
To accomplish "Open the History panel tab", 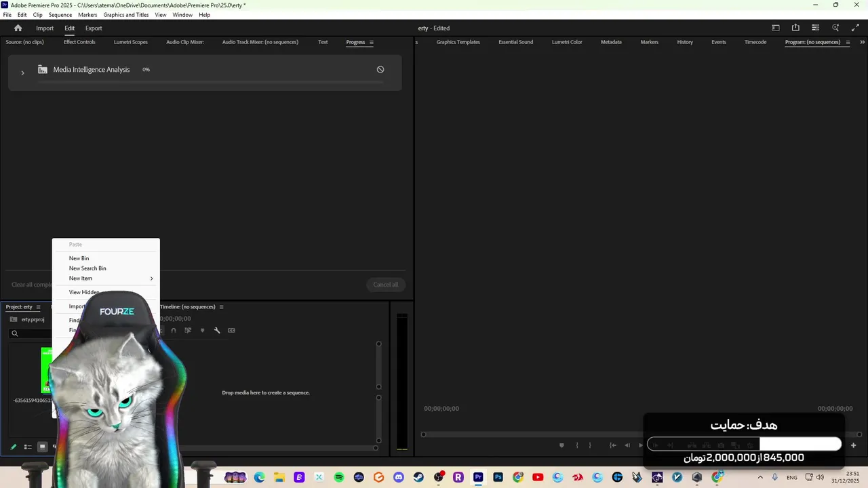I will (685, 42).
